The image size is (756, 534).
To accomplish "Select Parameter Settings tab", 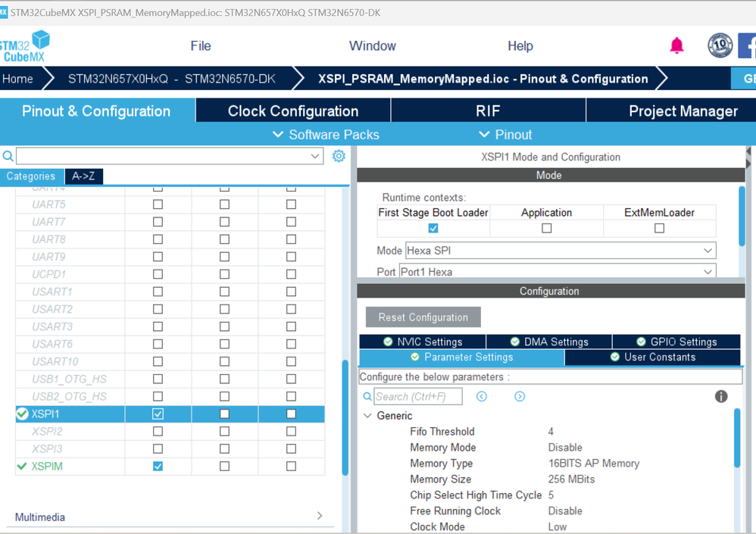I will [462, 357].
